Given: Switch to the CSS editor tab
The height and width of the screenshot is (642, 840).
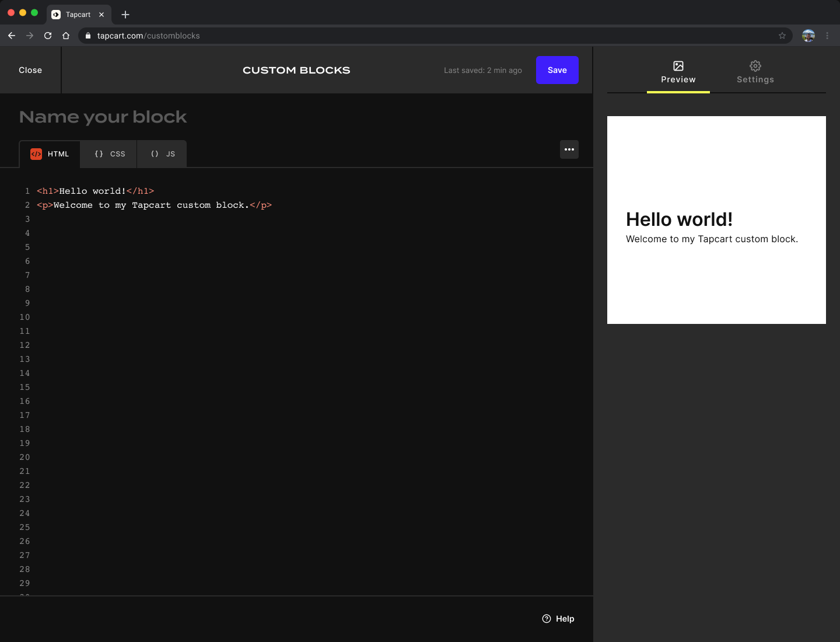Looking at the screenshot, I should click(x=109, y=154).
